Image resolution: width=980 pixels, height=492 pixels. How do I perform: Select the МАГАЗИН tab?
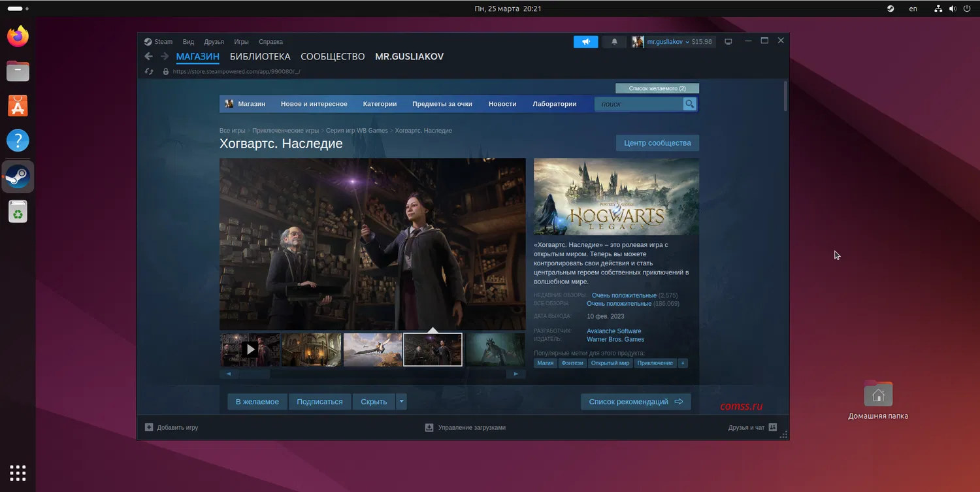pyautogui.click(x=197, y=57)
